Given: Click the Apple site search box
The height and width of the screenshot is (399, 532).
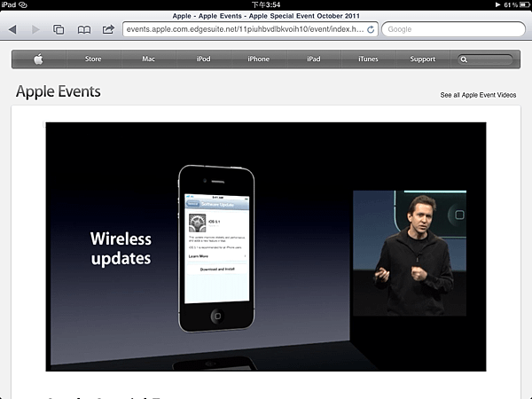Looking at the screenshot, I should click(485, 59).
